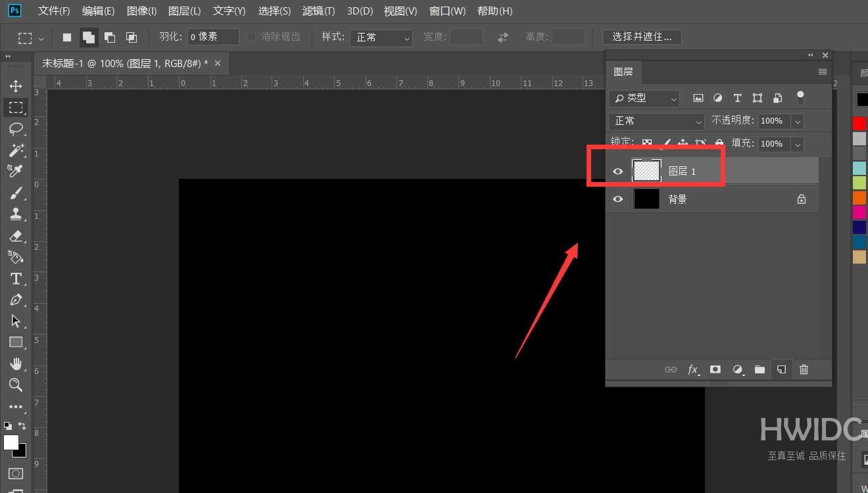Create a new layer group
Screen dimensions: 868x493
coord(759,369)
